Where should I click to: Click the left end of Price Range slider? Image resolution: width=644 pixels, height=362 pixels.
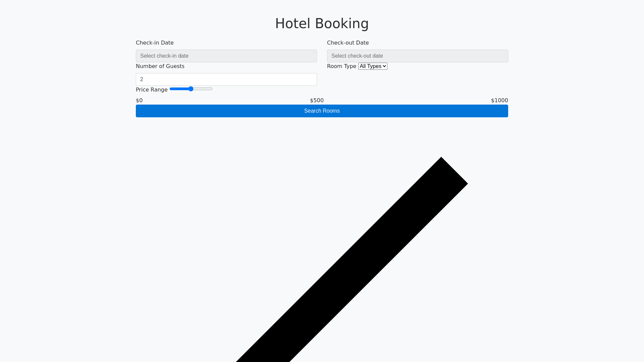click(171, 89)
